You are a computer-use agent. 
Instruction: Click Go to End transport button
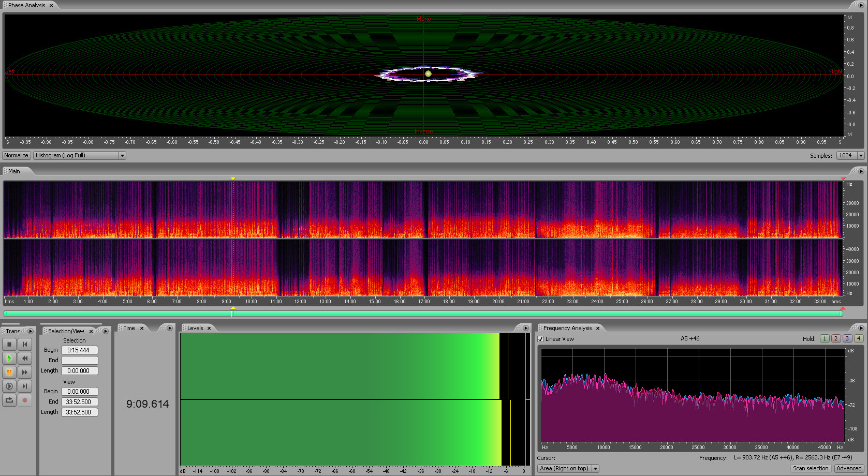24,386
